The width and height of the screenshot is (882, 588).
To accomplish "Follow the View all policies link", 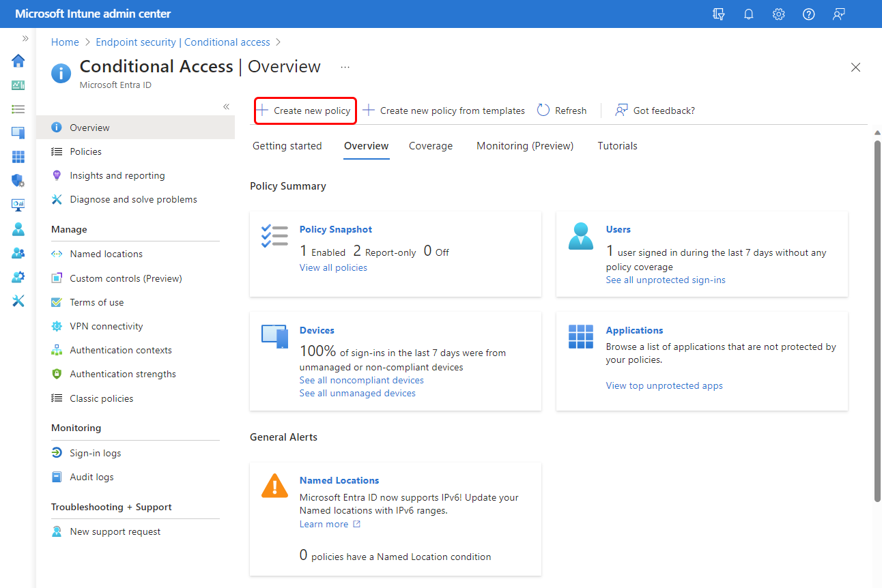I will point(333,267).
